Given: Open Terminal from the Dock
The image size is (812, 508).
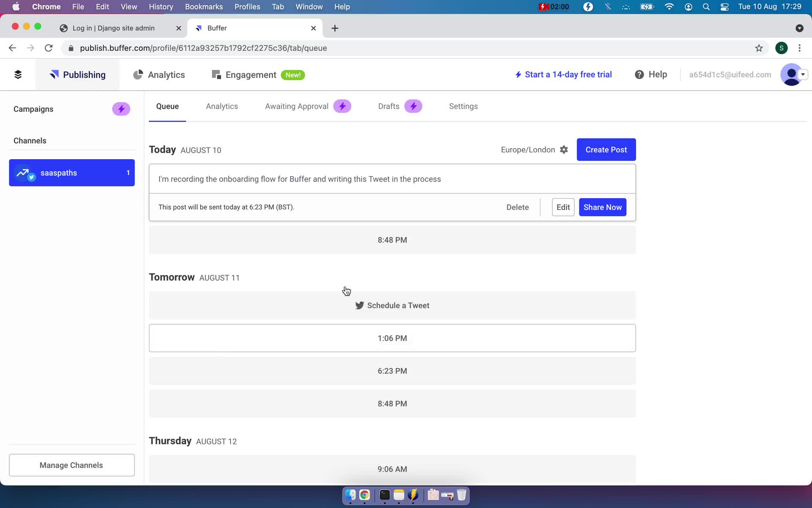Looking at the screenshot, I should point(384,494).
